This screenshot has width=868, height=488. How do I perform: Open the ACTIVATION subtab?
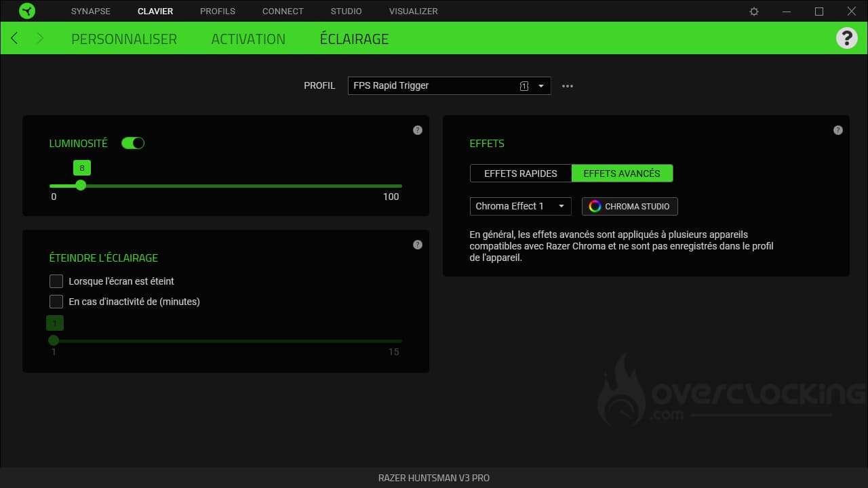[x=248, y=39]
